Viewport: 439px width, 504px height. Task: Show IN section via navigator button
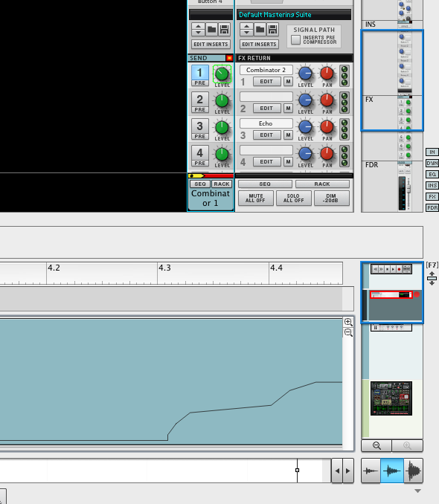coord(432,152)
